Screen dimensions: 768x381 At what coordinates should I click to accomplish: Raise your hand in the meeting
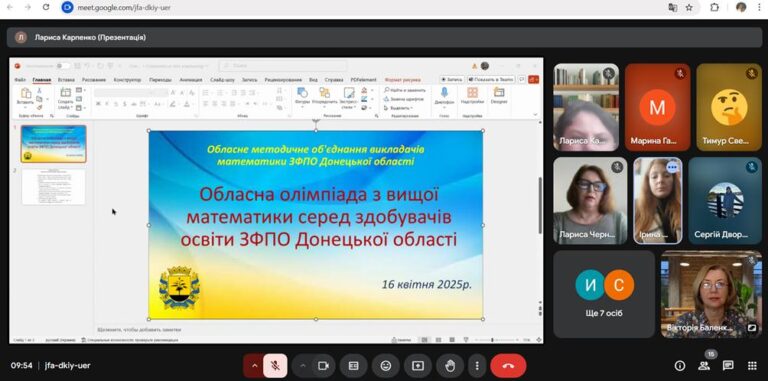450,366
